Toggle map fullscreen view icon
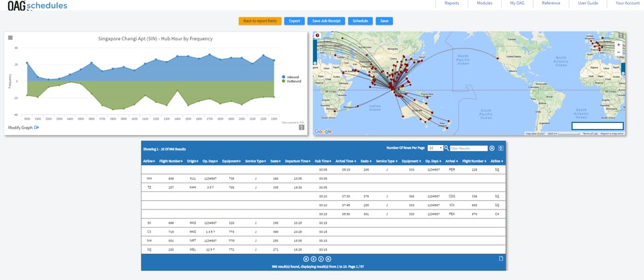This screenshot has width=644, height=280. click(621, 36)
